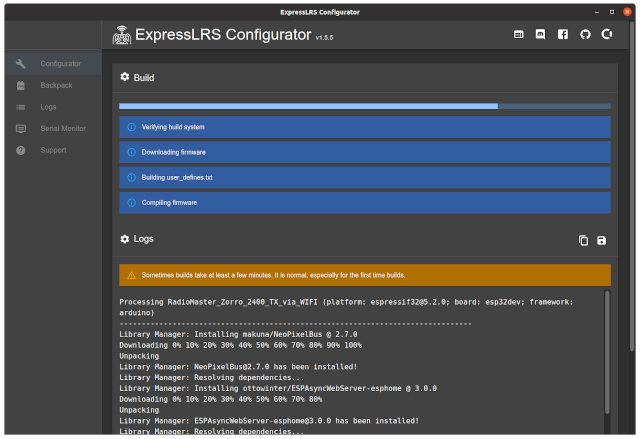This screenshot has width=640, height=439.
Task: Open the Open Collective icon in header
Action: (607, 34)
